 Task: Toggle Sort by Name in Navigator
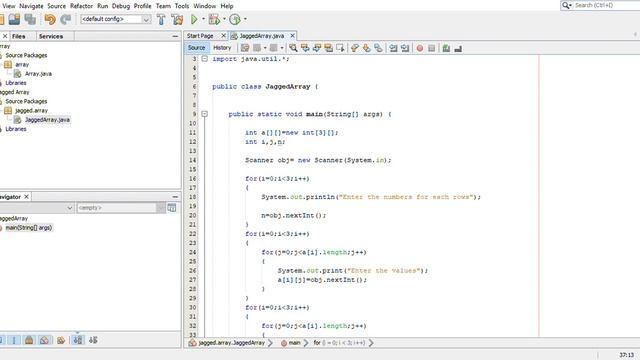(x=78, y=340)
